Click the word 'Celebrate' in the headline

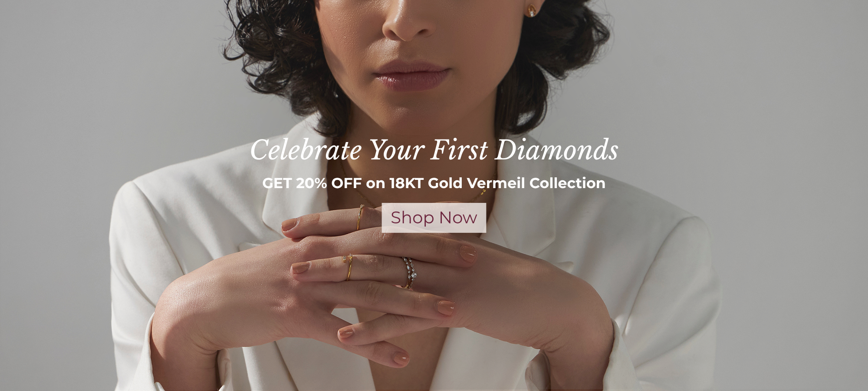306,150
